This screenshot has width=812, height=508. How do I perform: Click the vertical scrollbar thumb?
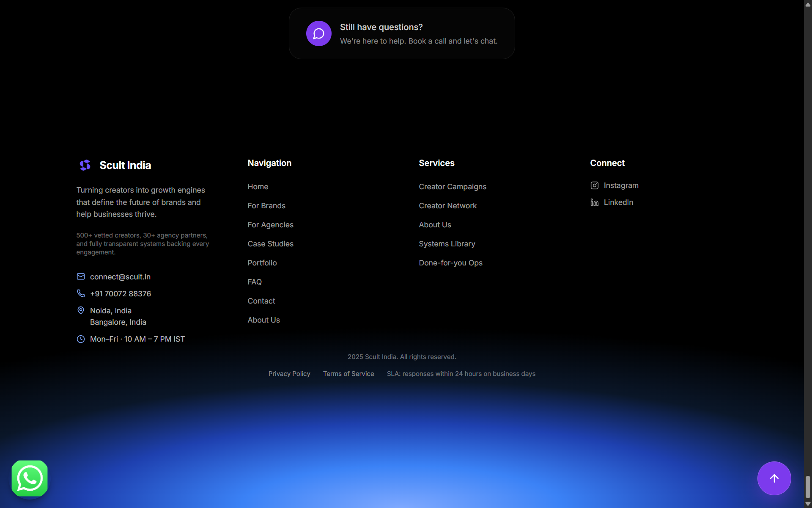(808, 487)
